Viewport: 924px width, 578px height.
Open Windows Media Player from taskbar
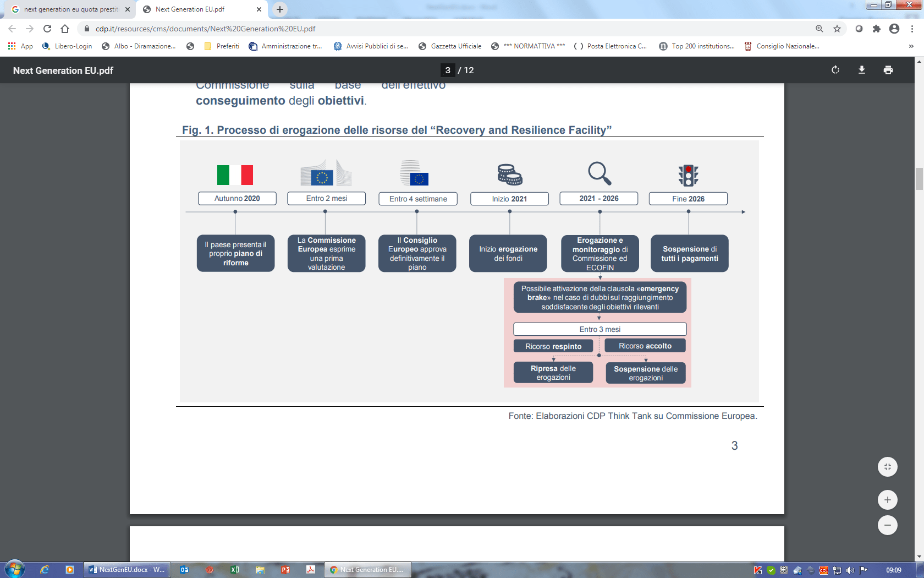pyautogui.click(x=69, y=570)
